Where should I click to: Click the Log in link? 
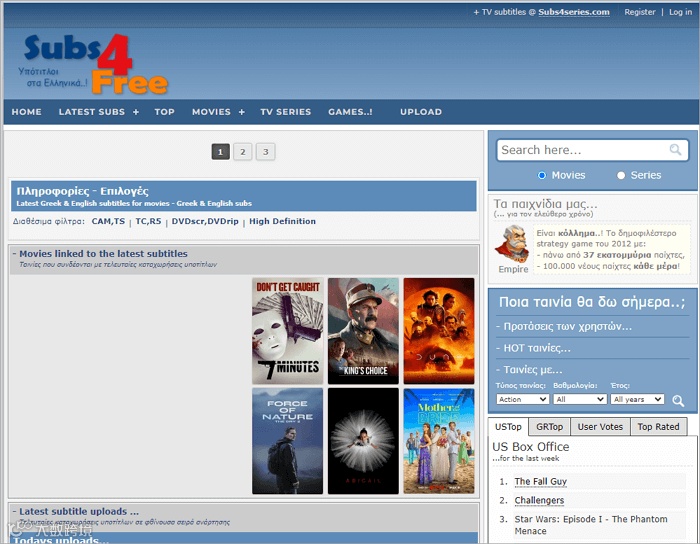tap(680, 12)
